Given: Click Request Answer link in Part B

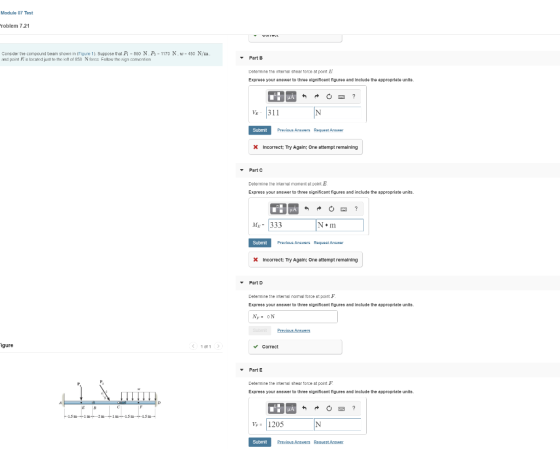Looking at the screenshot, I should pyautogui.click(x=329, y=130).
